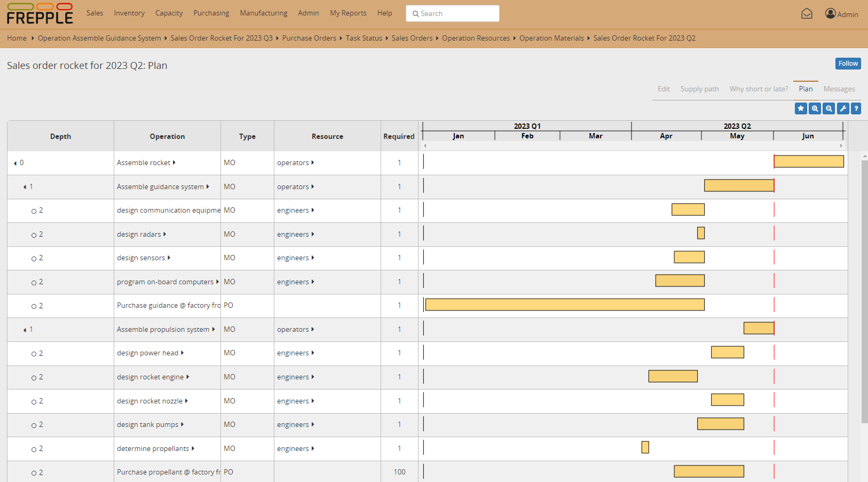This screenshot has width=868, height=482.
Task: Zoom out the Gantt chart
Action: (828, 108)
